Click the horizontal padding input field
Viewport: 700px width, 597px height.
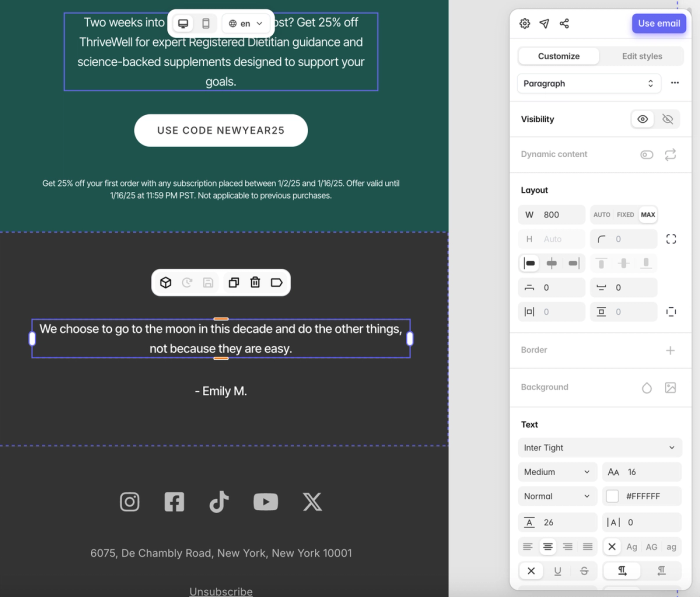tap(551, 312)
